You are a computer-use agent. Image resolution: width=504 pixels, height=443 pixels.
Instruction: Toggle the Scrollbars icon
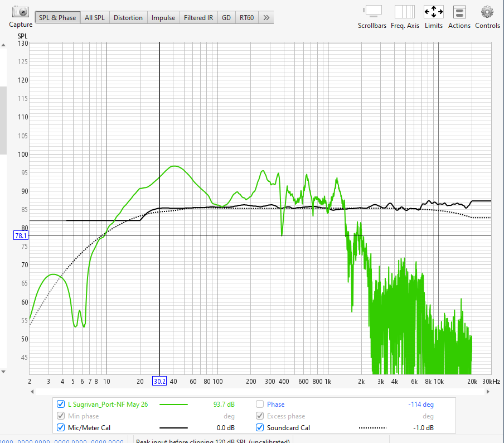372,12
